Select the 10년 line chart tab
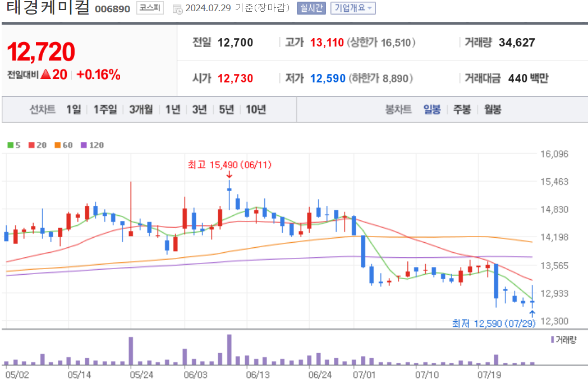588x379 pixels. pyautogui.click(x=256, y=109)
